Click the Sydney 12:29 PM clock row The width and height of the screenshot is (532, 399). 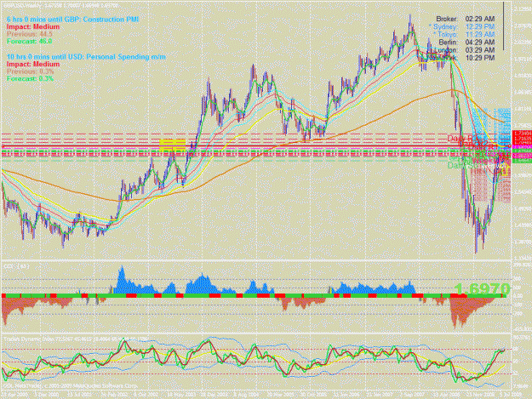coord(461,26)
